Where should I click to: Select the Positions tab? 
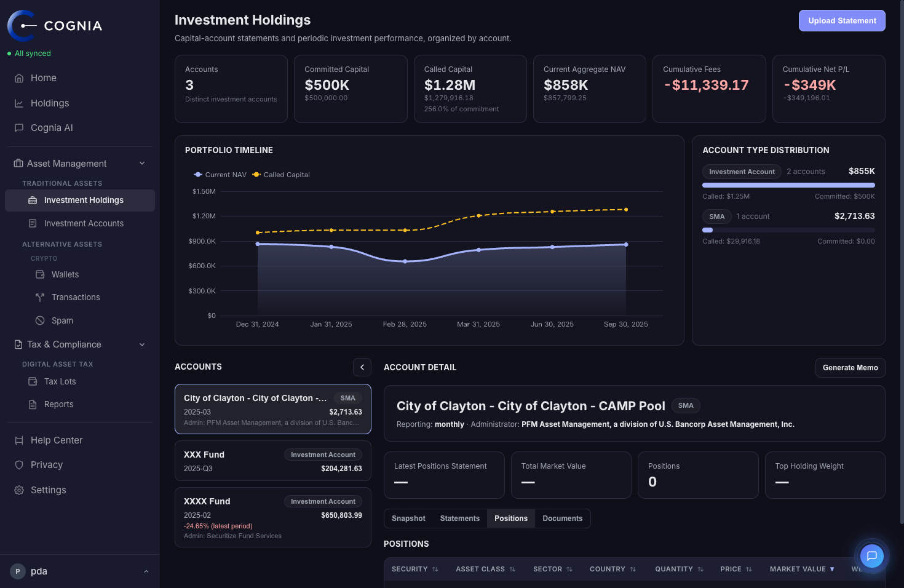[511, 518]
